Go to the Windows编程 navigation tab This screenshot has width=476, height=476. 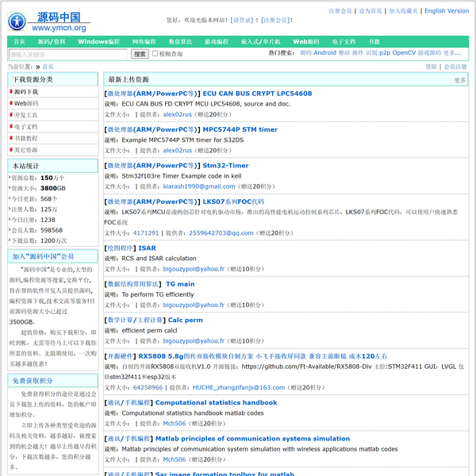pyautogui.click(x=98, y=41)
